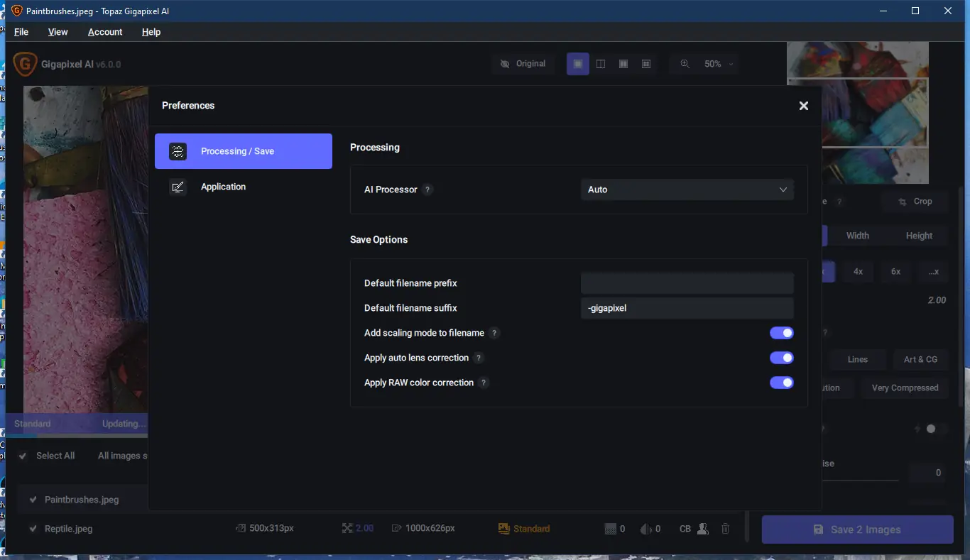Open the 50% zoom level dropdown
Image resolution: width=970 pixels, height=560 pixels.
coord(718,64)
